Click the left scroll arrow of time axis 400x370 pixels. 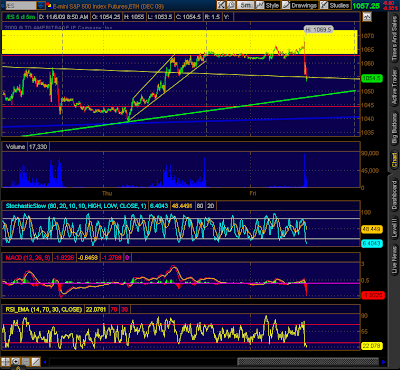point(45,362)
